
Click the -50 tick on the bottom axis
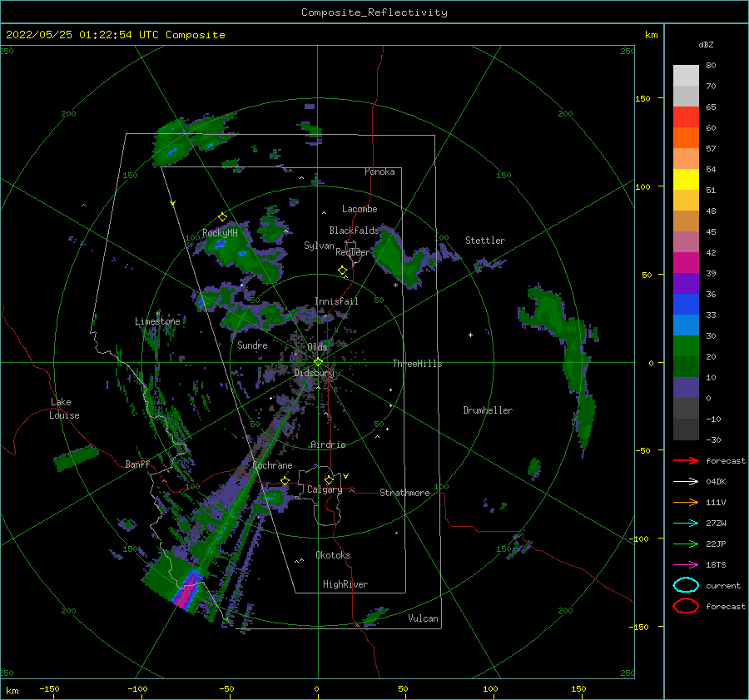click(226, 688)
